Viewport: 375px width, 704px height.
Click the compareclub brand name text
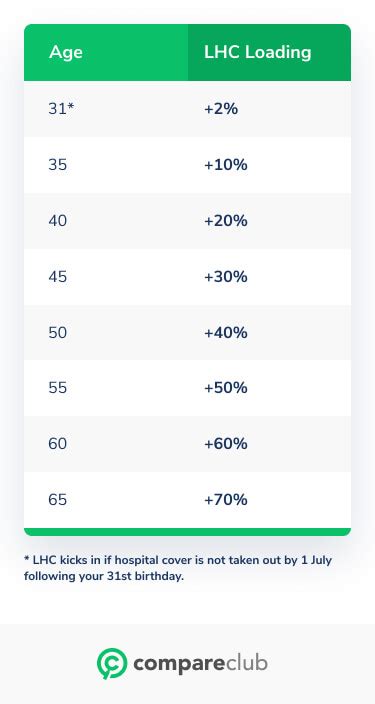coord(200,664)
